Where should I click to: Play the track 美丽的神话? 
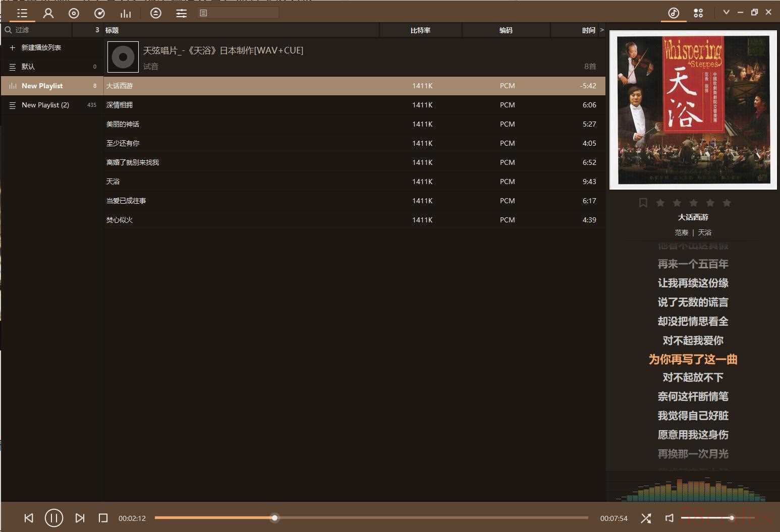(x=123, y=124)
